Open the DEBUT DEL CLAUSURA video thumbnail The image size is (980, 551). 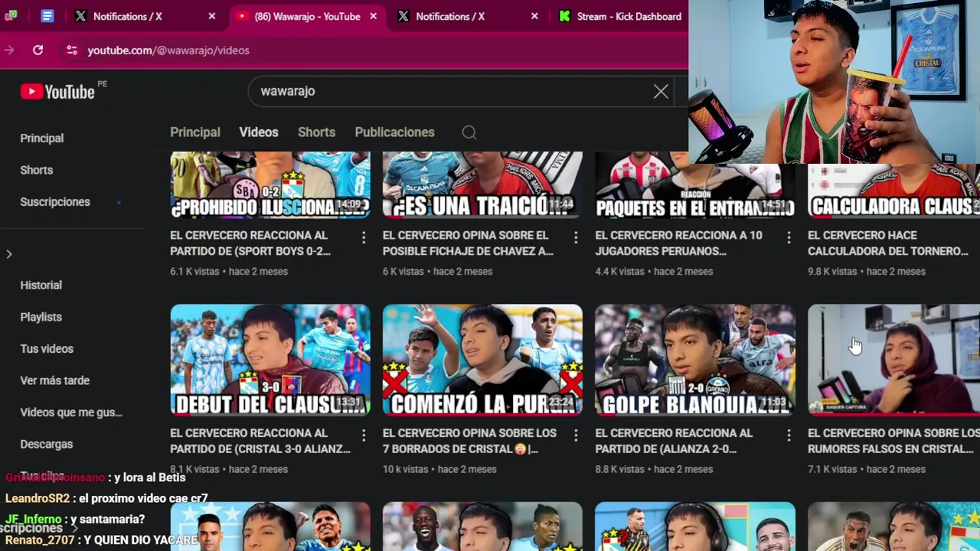pyautogui.click(x=270, y=360)
